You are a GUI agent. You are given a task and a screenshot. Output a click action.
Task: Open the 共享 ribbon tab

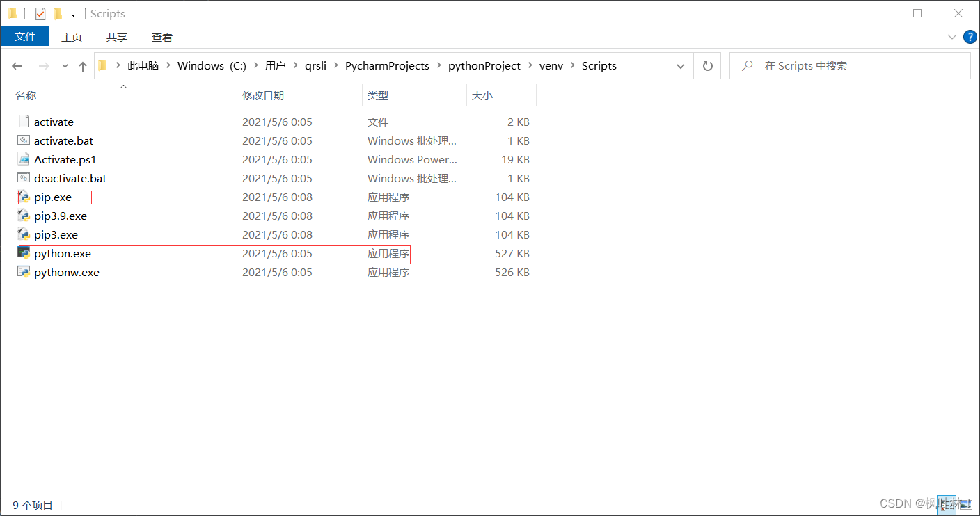(117, 37)
